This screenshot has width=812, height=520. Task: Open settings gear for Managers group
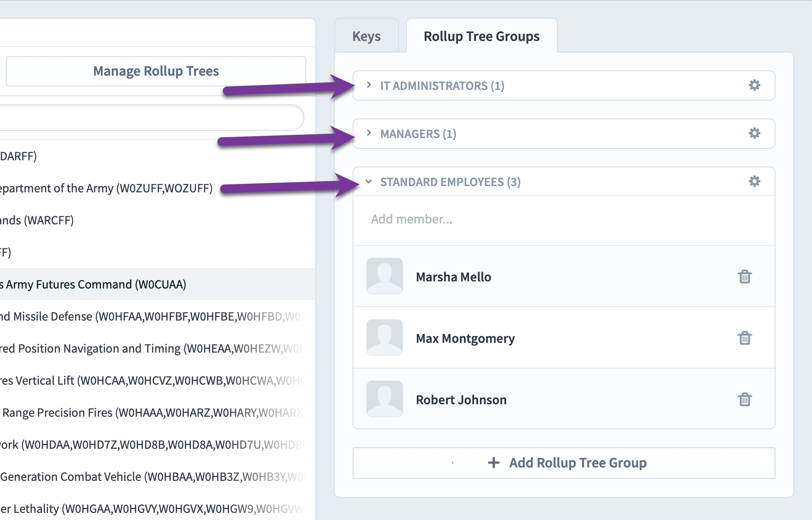(x=754, y=133)
